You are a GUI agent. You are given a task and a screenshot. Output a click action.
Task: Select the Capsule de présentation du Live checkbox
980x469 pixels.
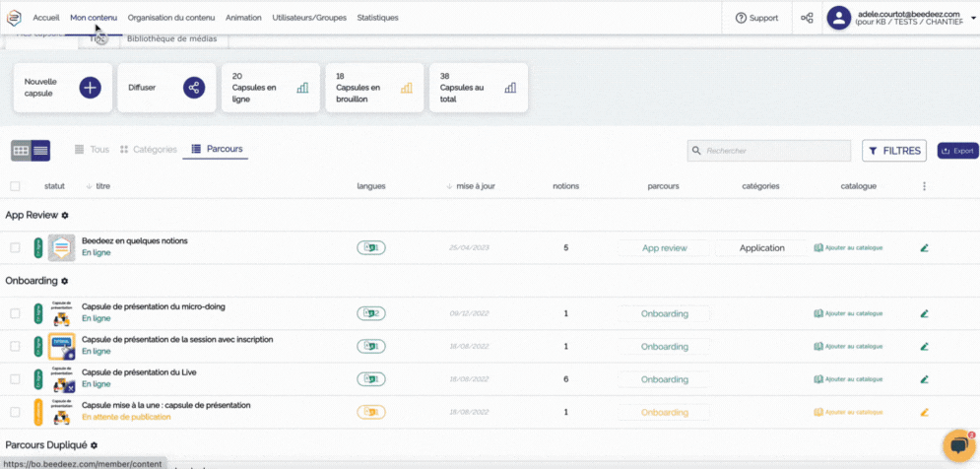coord(15,379)
